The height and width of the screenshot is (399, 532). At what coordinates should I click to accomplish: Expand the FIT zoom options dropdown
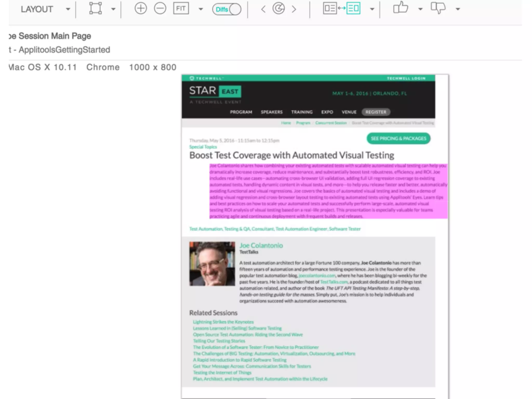(201, 9)
